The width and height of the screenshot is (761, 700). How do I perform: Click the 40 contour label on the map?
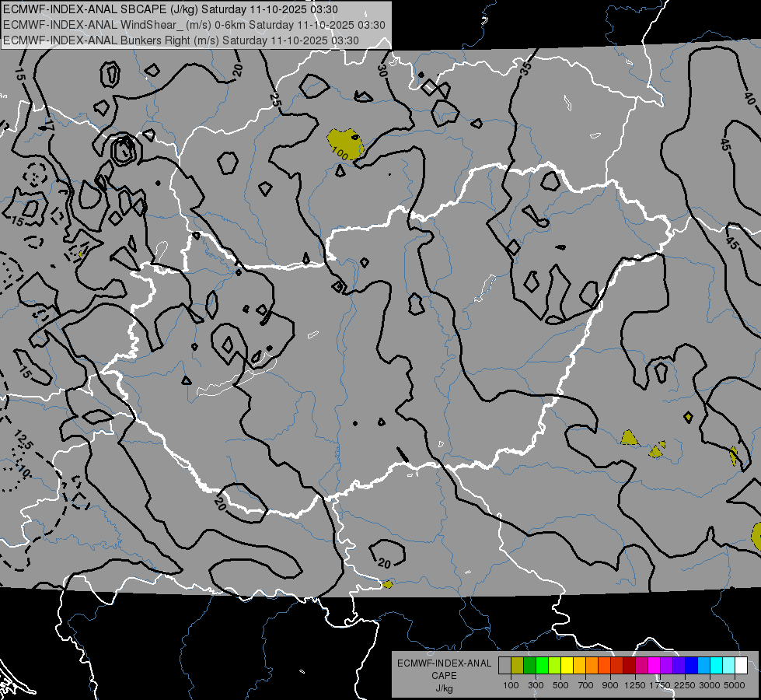(x=750, y=98)
